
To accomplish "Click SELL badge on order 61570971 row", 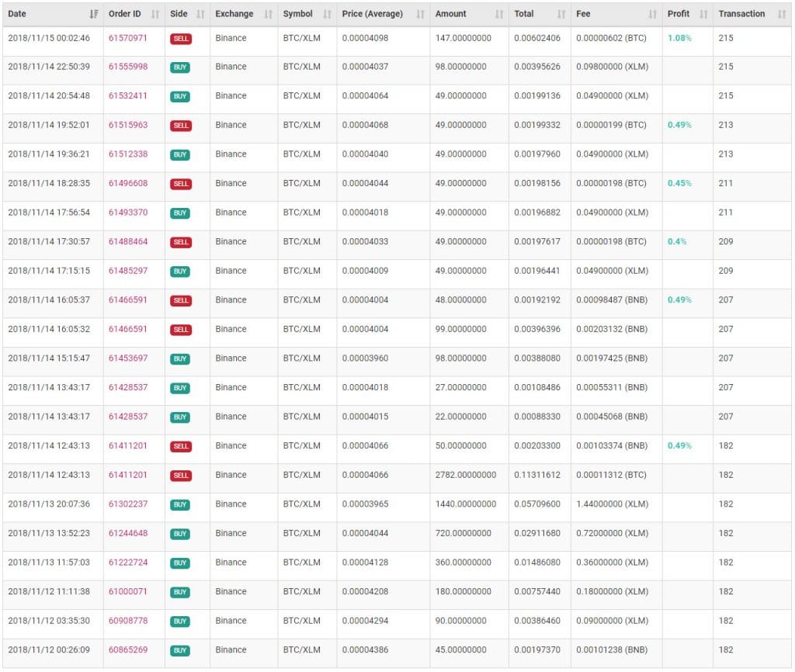I will pos(180,38).
